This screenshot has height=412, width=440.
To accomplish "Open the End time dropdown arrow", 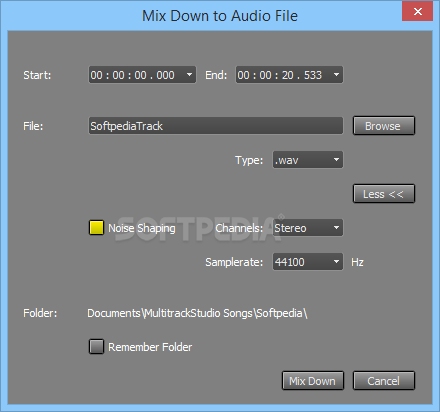I will point(336,75).
